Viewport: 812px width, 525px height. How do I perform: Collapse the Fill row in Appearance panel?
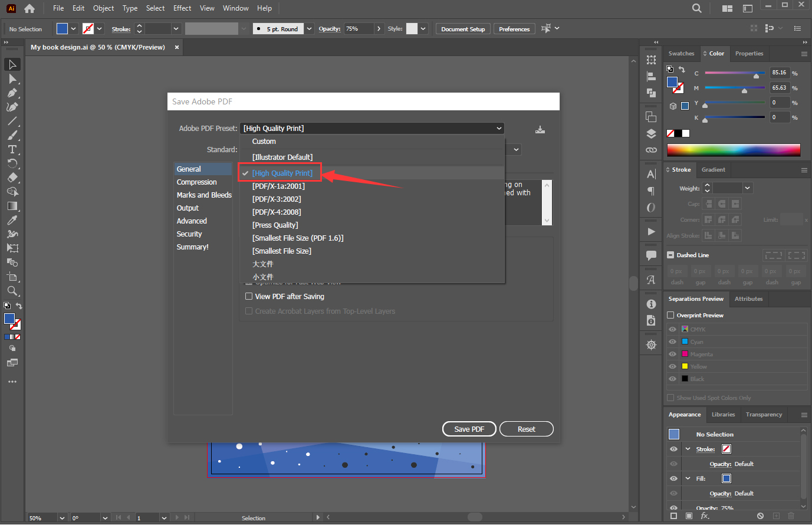point(688,478)
